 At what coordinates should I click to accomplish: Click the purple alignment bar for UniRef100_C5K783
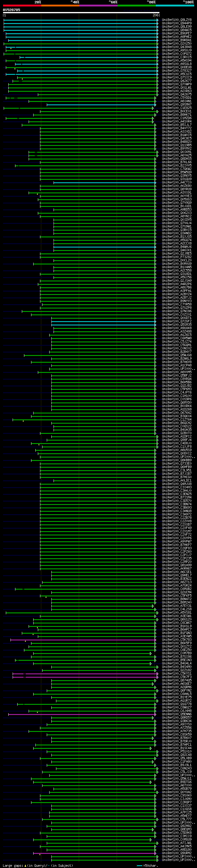(x=83, y=640)
